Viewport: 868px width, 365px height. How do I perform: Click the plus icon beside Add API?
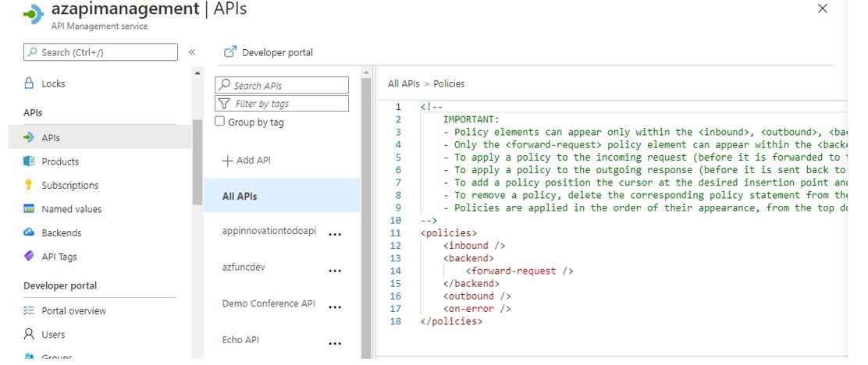click(x=227, y=161)
